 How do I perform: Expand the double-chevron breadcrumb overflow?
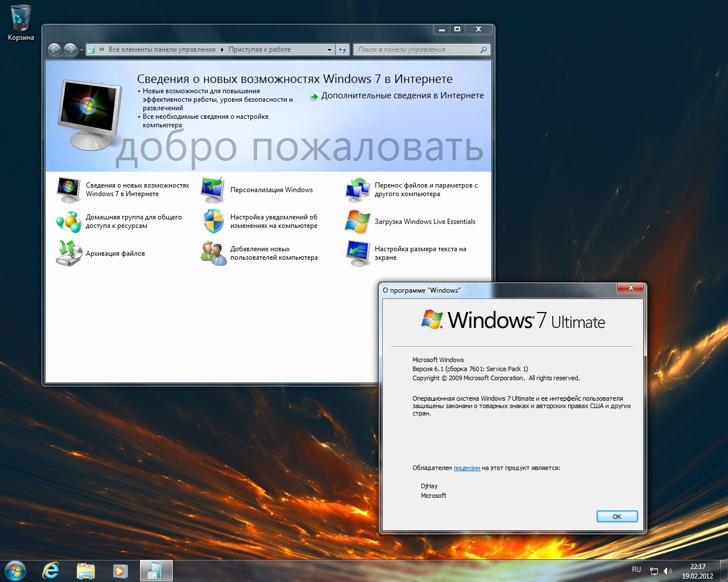click(102, 49)
